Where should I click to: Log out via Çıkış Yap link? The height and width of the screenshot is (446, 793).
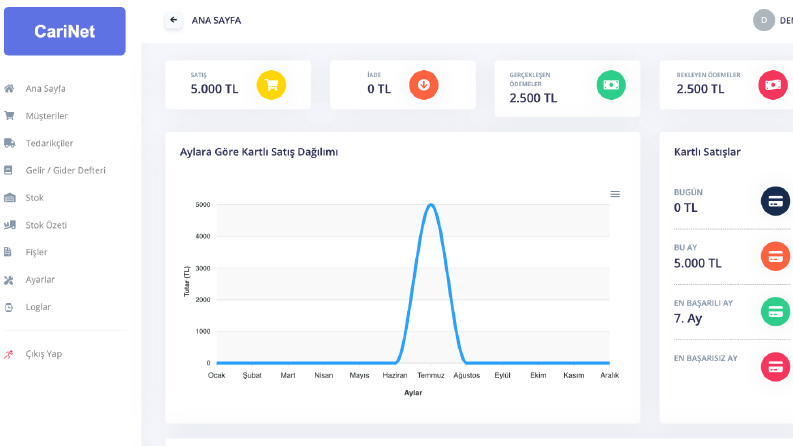point(44,354)
